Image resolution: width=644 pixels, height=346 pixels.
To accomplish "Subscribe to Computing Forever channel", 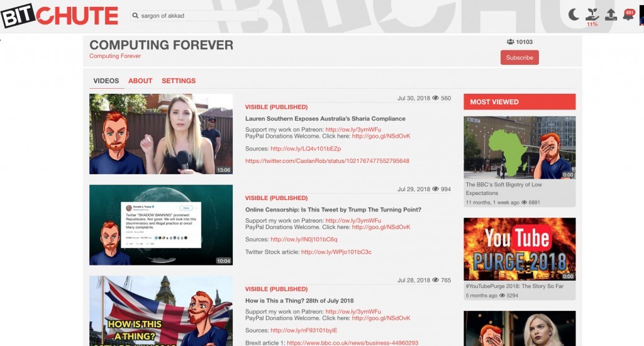I will coord(519,57).
